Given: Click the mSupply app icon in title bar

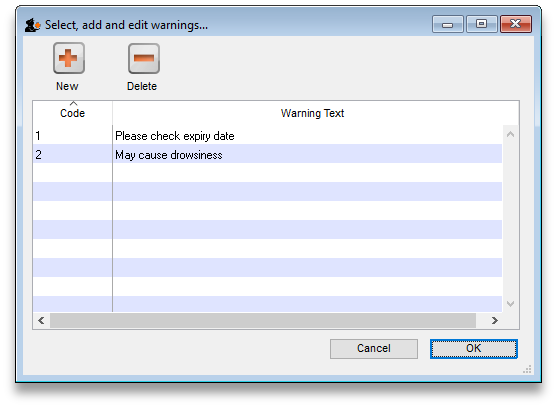Looking at the screenshot, I should [x=33, y=25].
